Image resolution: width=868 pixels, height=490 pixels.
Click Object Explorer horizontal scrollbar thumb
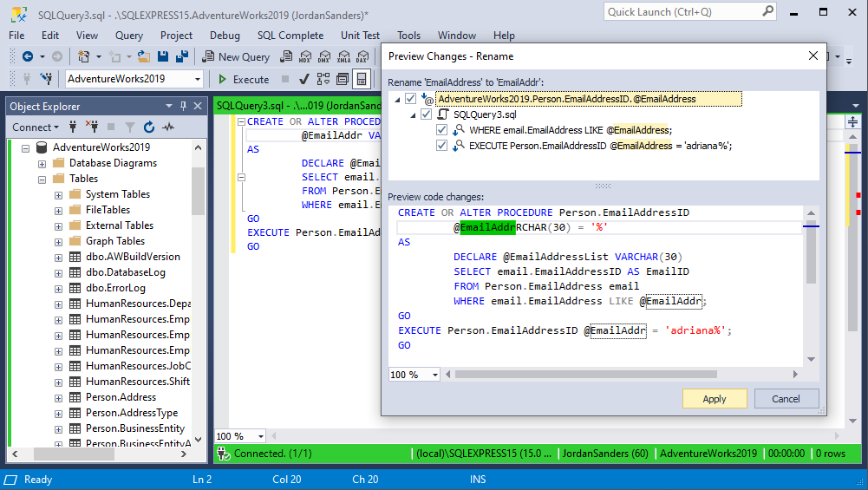point(74,454)
